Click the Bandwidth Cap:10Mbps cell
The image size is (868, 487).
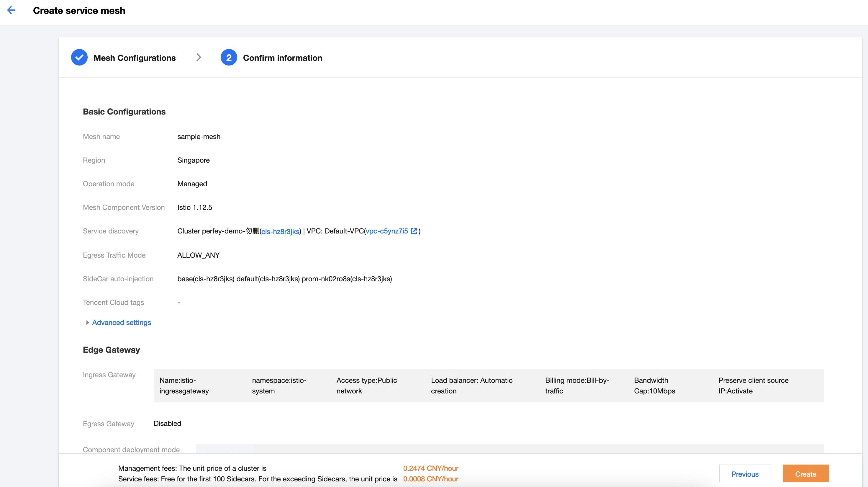tap(655, 385)
